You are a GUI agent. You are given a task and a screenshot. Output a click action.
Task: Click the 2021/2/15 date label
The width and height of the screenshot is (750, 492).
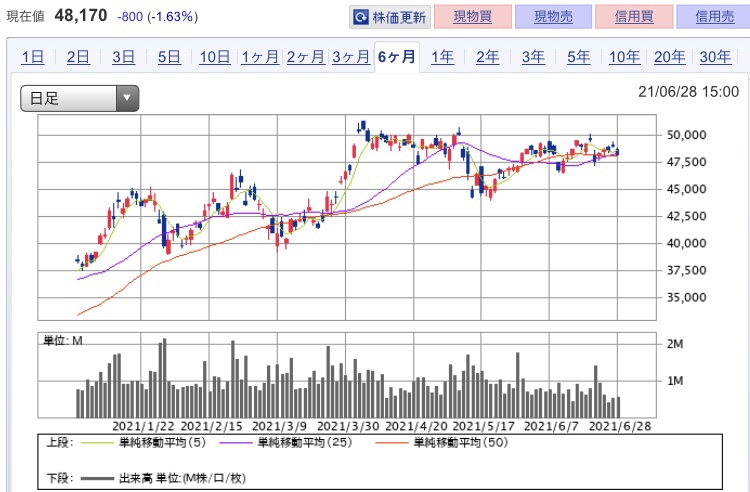pos(211,426)
